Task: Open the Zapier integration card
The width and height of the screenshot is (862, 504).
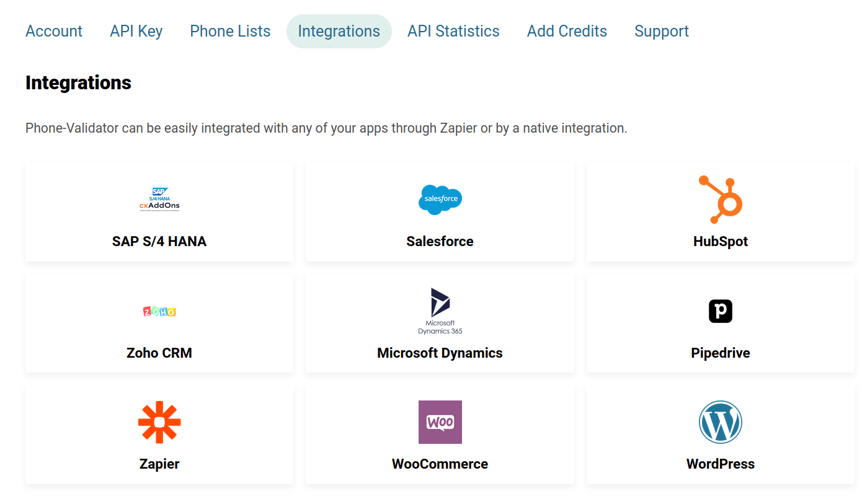Action: click(x=159, y=435)
